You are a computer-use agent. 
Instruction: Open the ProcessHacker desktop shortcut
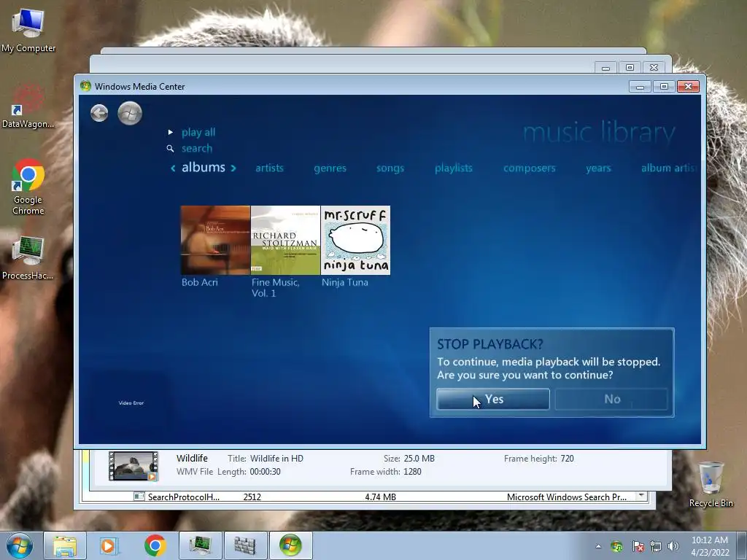coord(28,257)
